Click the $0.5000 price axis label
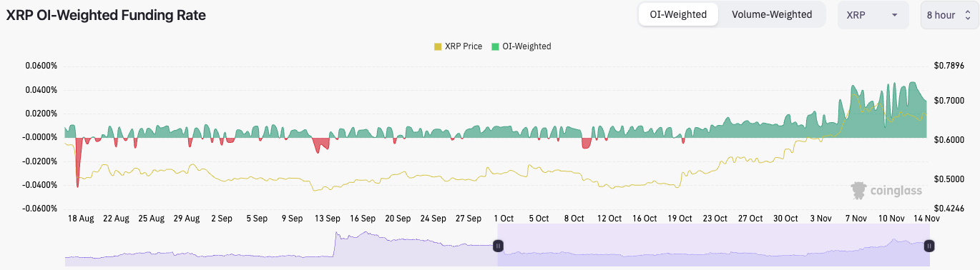 coord(949,179)
